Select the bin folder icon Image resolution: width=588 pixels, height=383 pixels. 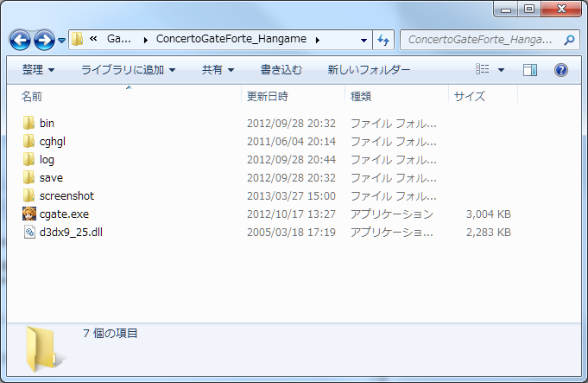pyautogui.click(x=28, y=123)
